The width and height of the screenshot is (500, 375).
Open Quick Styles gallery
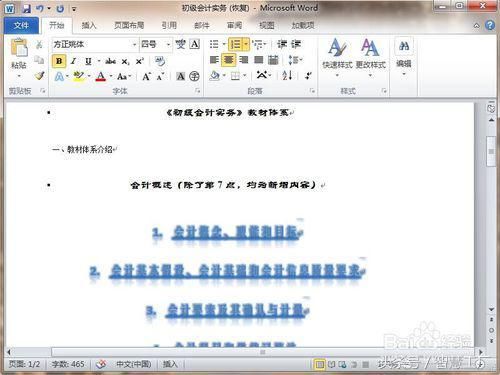click(x=337, y=57)
